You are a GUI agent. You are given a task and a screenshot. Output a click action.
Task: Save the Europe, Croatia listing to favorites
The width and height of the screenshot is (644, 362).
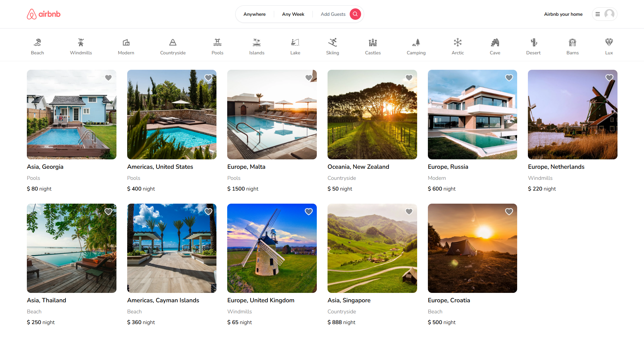(x=509, y=212)
